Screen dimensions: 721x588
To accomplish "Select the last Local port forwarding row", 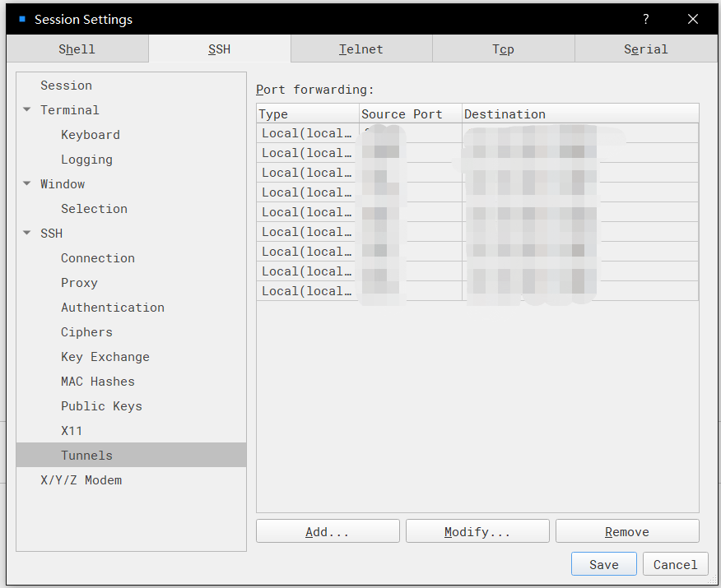I will point(477,291).
